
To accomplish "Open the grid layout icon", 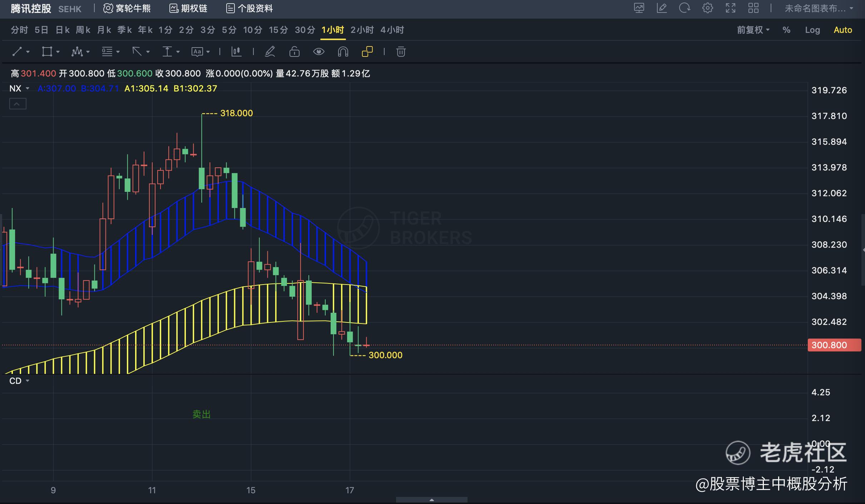I will click(x=753, y=8).
